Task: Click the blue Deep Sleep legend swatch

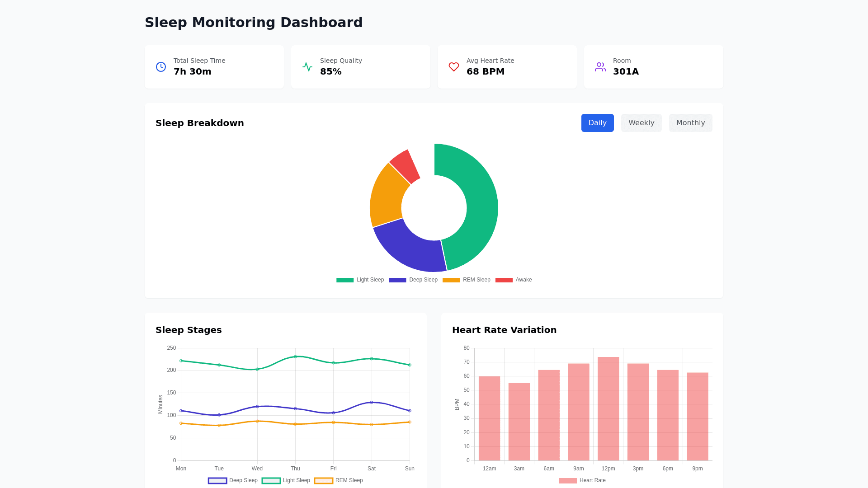Action: pyautogui.click(x=397, y=280)
